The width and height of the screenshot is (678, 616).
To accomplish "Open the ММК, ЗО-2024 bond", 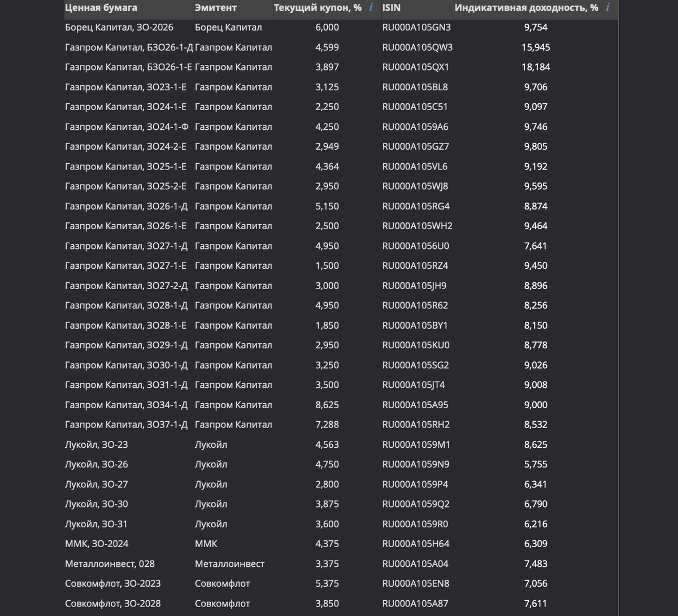I will pos(97,544).
